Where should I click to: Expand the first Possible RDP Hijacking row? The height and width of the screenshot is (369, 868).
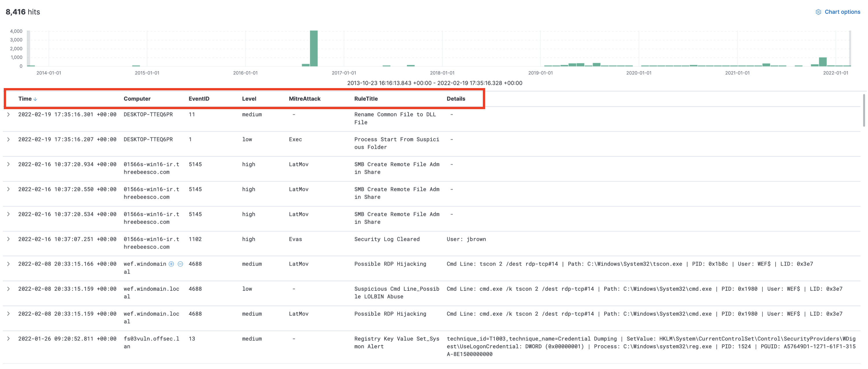[8, 264]
